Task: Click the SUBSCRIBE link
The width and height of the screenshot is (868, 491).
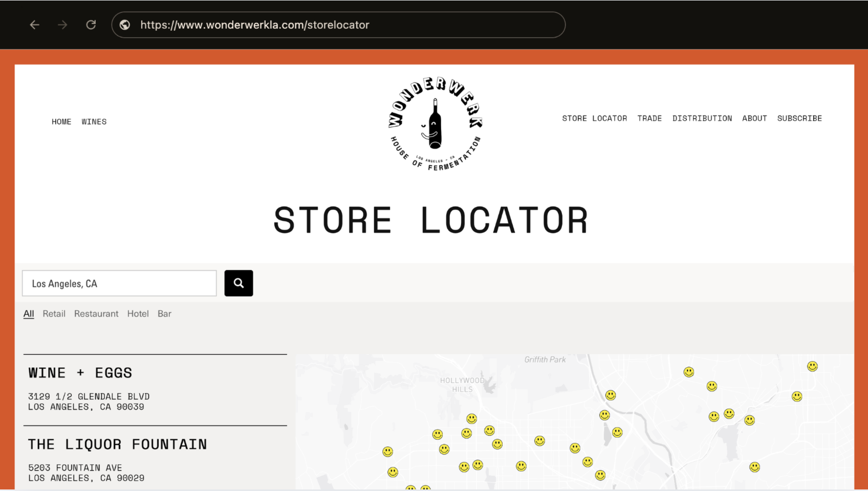Action: [x=799, y=118]
